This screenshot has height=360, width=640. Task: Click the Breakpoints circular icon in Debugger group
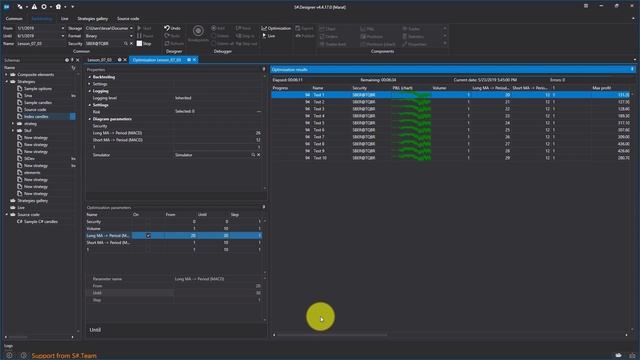point(198,31)
